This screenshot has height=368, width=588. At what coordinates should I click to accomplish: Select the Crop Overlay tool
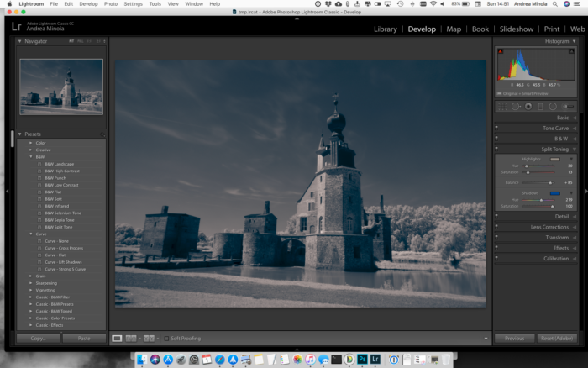pyautogui.click(x=502, y=107)
